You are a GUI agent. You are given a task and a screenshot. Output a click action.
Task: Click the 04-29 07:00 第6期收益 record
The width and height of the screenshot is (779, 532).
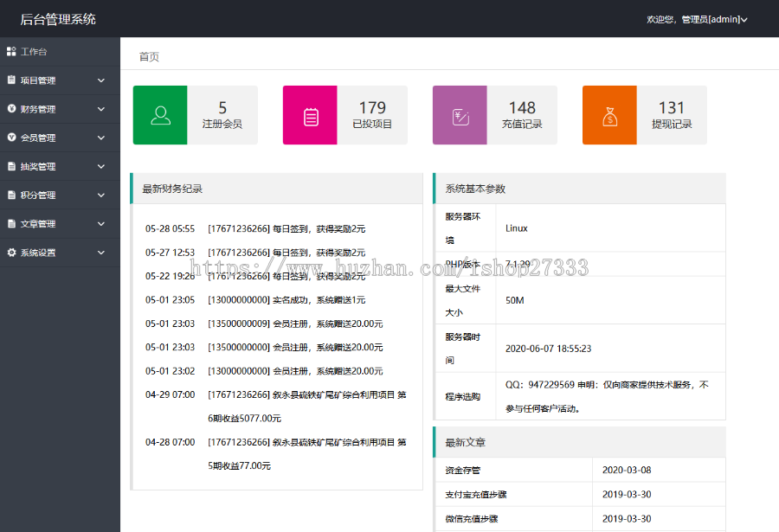point(276,407)
